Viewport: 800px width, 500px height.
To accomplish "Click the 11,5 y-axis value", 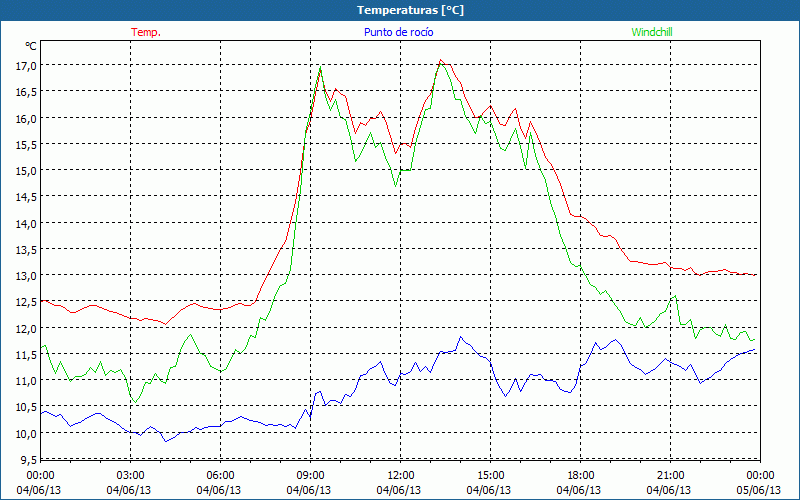I will pyautogui.click(x=27, y=355).
